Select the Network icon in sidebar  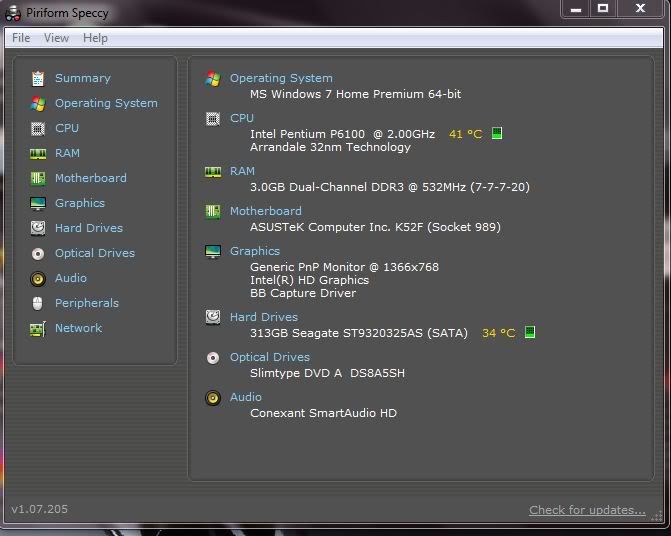(38, 328)
